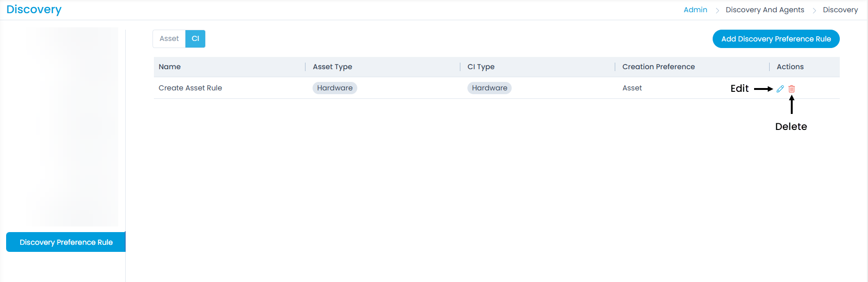Click the Name column header

coord(169,67)
